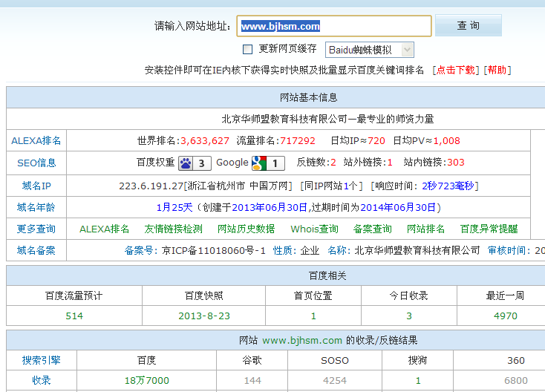Click ICP number 京ICP备11018060号-1
The height and width of the screenshot is (392, 545).
[214, 250]
